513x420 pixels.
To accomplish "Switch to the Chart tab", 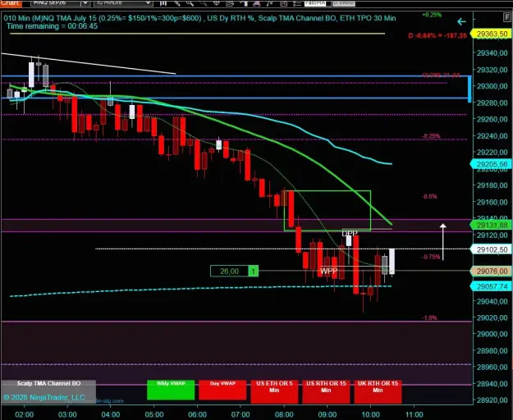I will 11,3.
